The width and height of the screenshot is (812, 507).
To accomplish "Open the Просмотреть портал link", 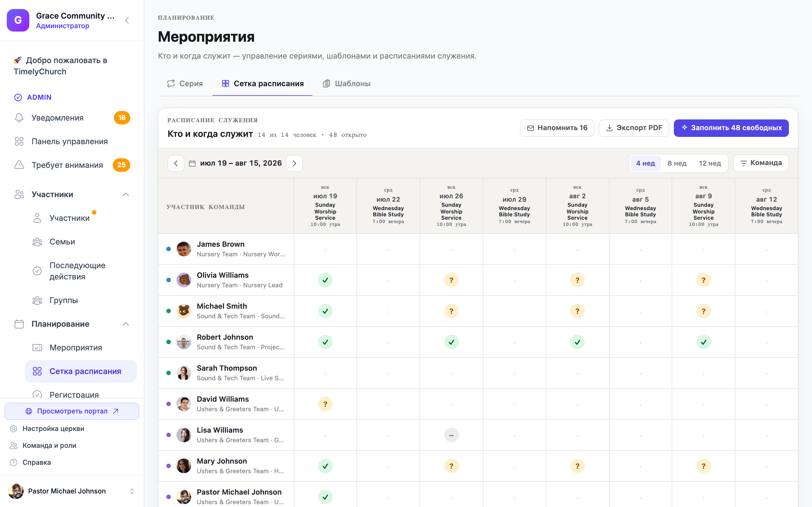I will point(72,411).
